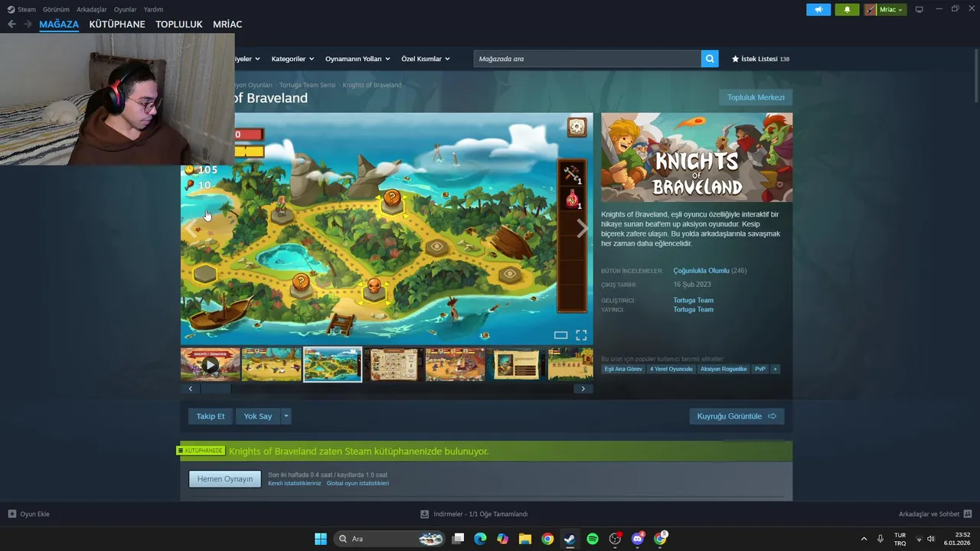This screenshot has width=980, height=551.
Task: Open the Görünüm menu
Action: click(x=56, y=9)
